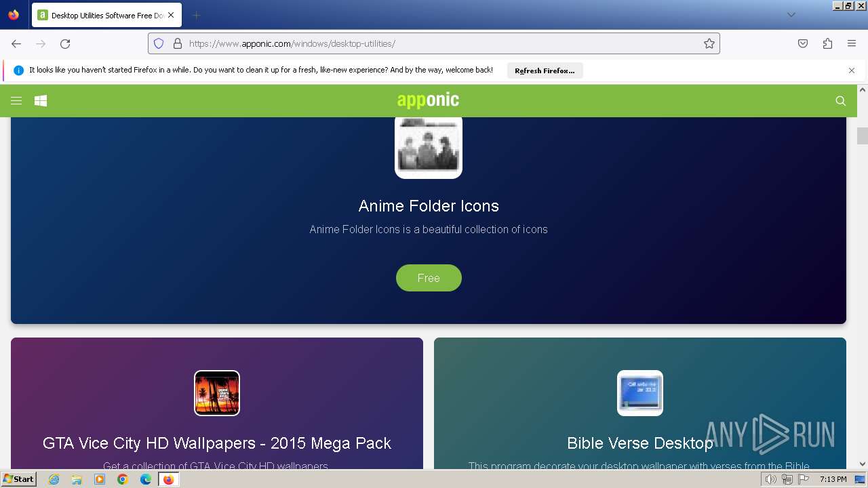
Task: Open the Windows Start menu
Action: (x=19, y=479)
